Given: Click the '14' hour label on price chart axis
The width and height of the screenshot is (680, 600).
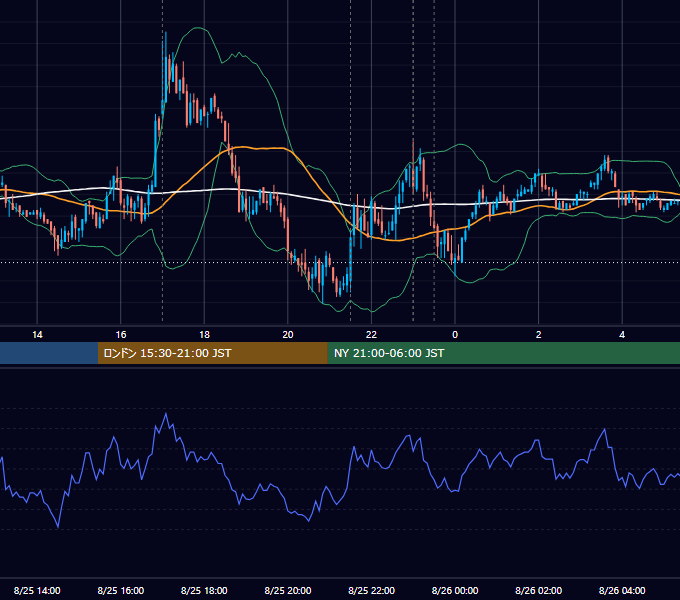Looking at the screenshot, I should point(37,335).
